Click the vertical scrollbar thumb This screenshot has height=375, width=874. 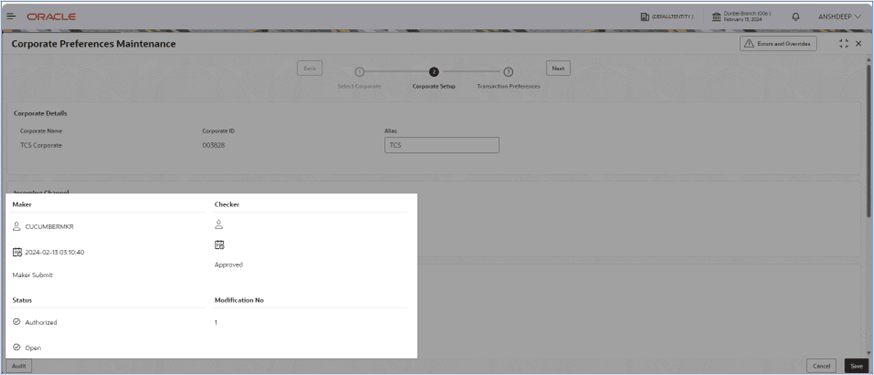pyautogui.click(x=868, y=140)
